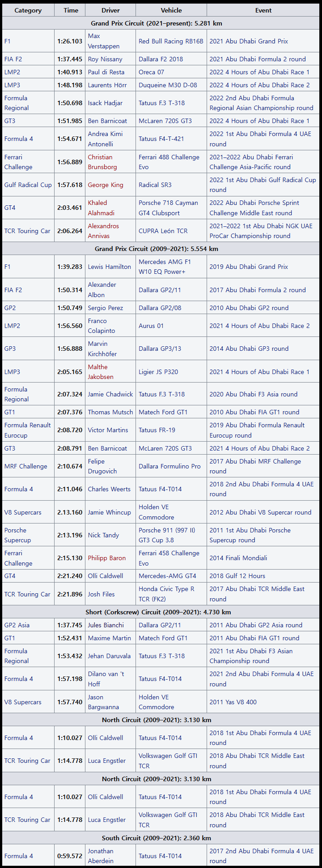Screen dimensions: 322x868
Task: Click the Dallara GP3/13 vehicle link
Action: [x=160, y=349]
